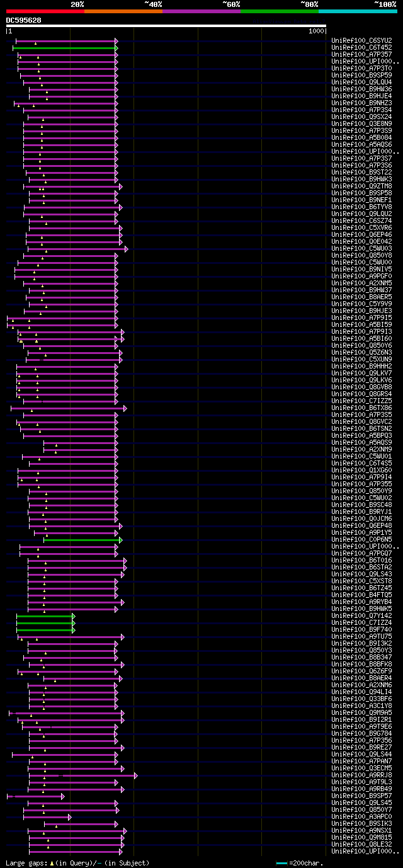403x868 pixels.
Task: Select hit label UniRef100_Q8LE32
Action: (361, 844)
